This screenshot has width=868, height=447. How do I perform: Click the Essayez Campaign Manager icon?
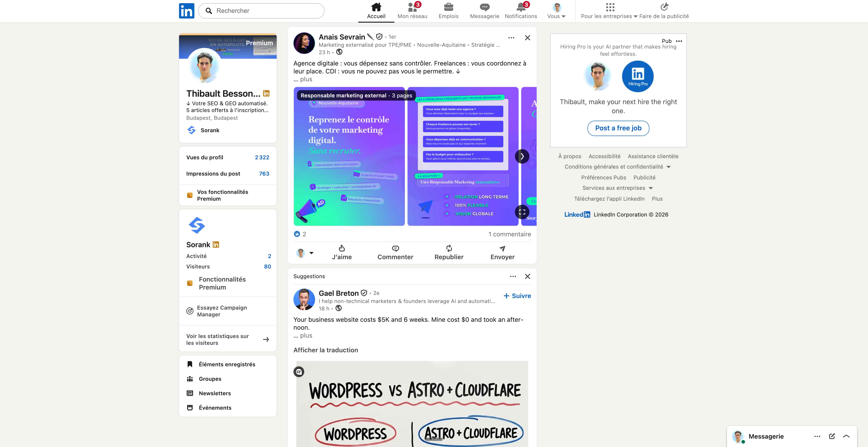point(189,311)
